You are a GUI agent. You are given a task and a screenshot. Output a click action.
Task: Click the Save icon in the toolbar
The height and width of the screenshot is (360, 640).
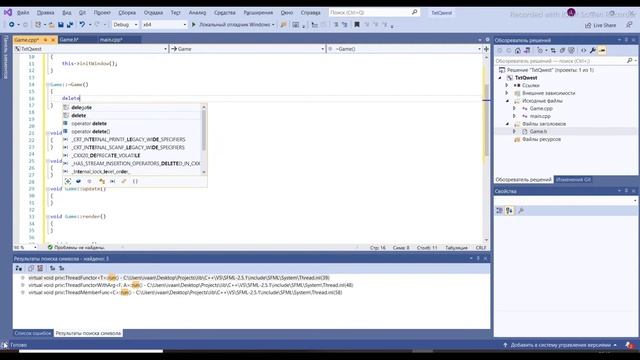pos(60,25)
